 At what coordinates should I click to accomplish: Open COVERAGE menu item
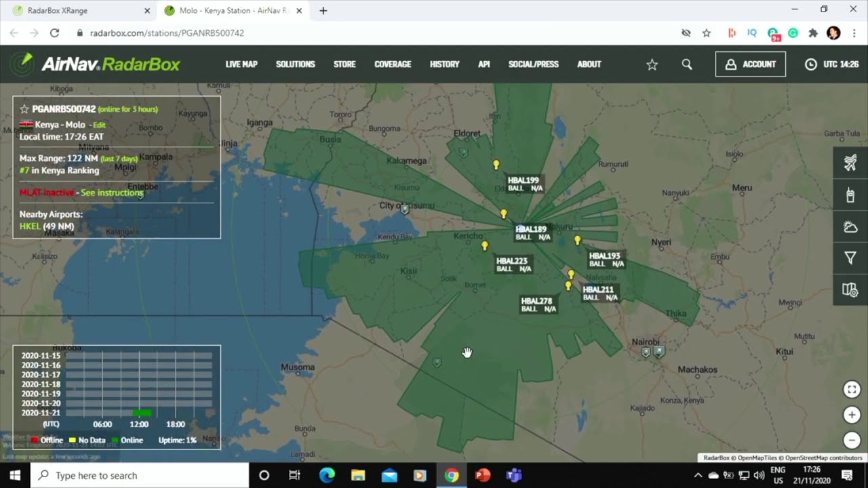[x=393, y=64]
